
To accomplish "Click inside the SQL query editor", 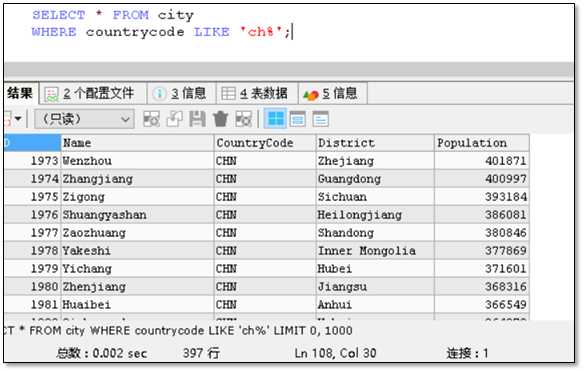I will coord(289,32).
